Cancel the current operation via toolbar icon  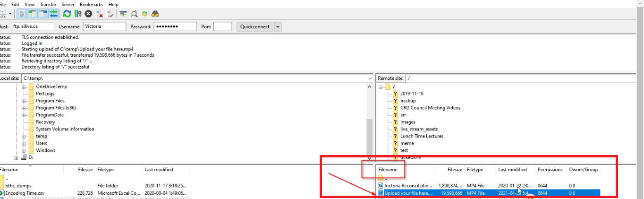click(x=88, y=14)
